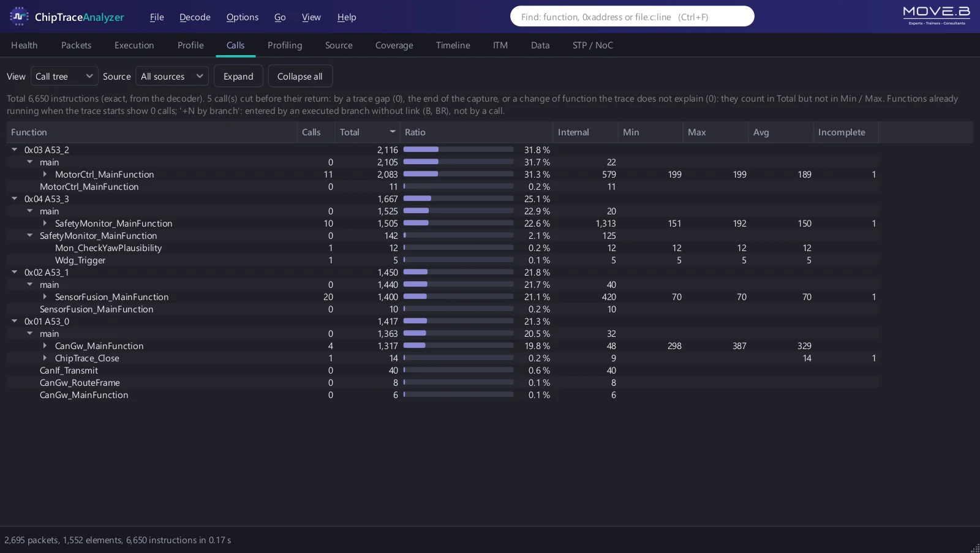Expand the ChipTrace_Close tree entry
This screenshot has height=553, width=980.
click(45, 358)
